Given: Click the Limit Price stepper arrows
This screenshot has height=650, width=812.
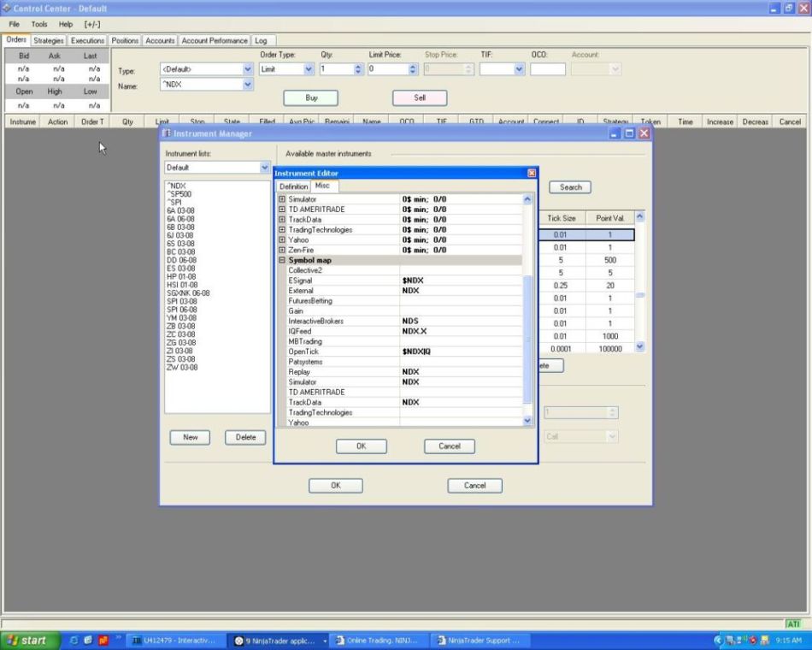Looking at the screenshot, I should coord(413,69).
